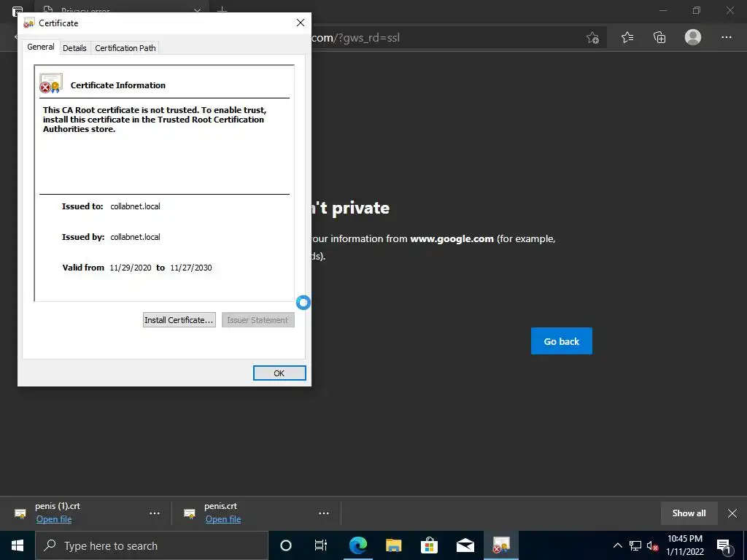Open File Explorer from taskbar
Viewport: 747px width, 560px height.
pos(393,545)
